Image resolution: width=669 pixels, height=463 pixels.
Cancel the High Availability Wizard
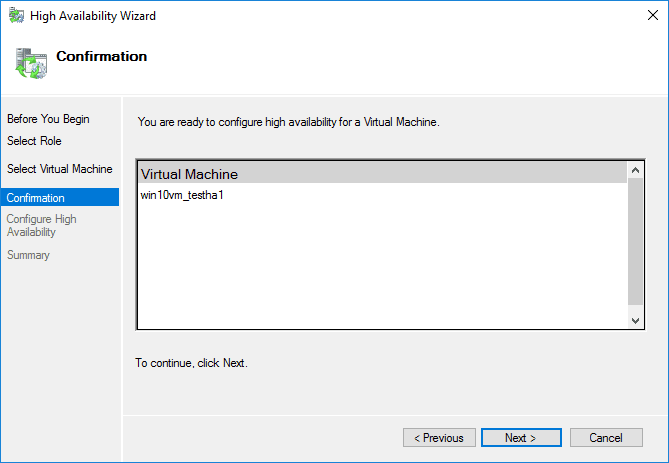pyautogui.click(x=606, y=437)
